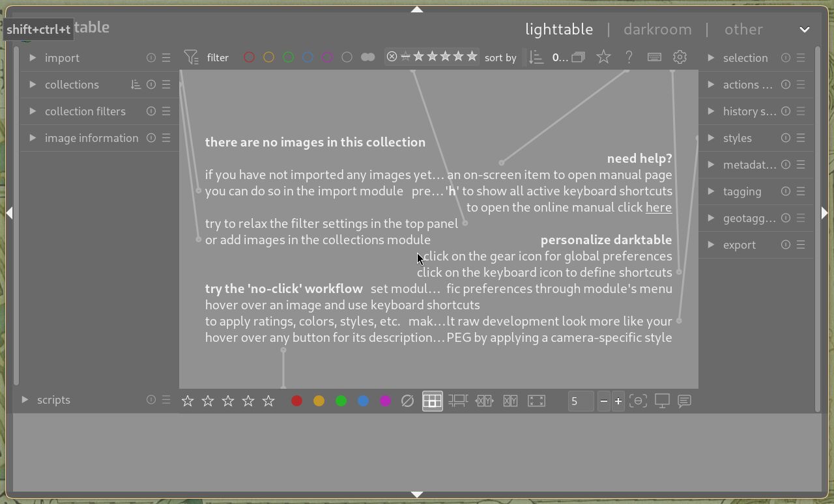Select culling dynamic mode icon

510,401
